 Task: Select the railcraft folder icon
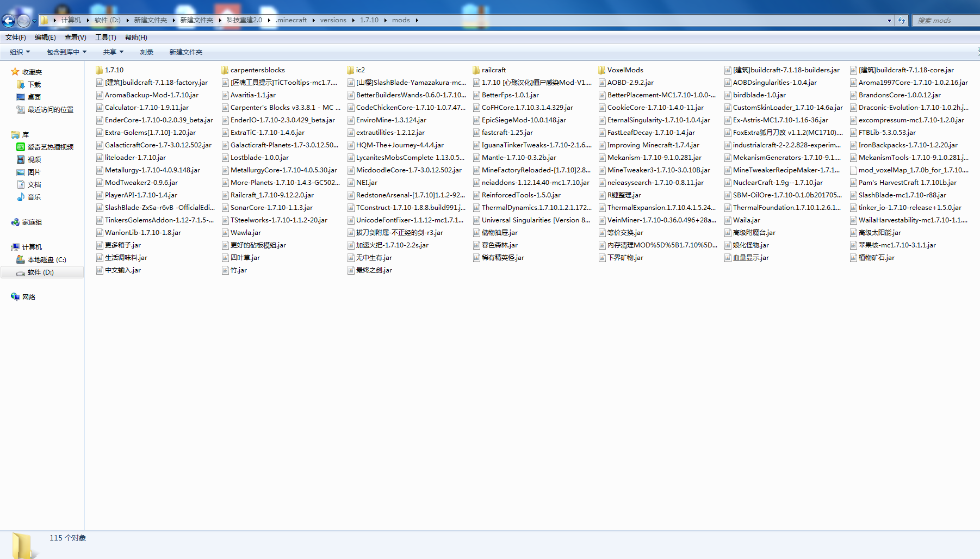tap(476, 70)
